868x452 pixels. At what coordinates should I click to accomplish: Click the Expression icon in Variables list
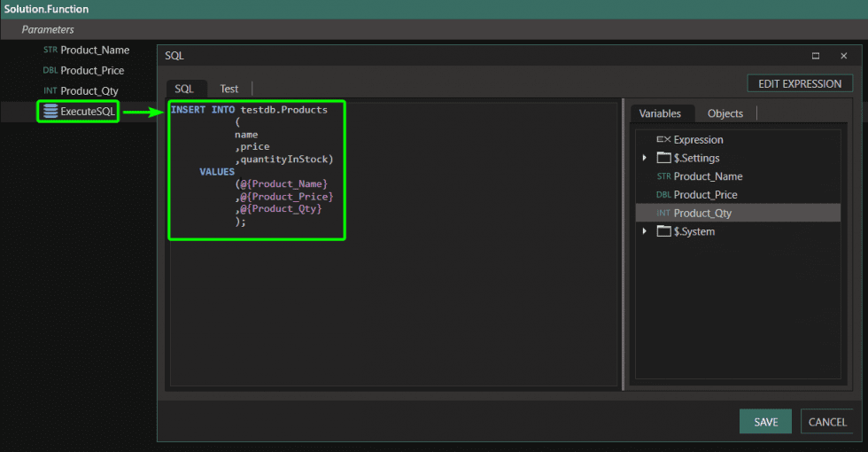point(663,140)
